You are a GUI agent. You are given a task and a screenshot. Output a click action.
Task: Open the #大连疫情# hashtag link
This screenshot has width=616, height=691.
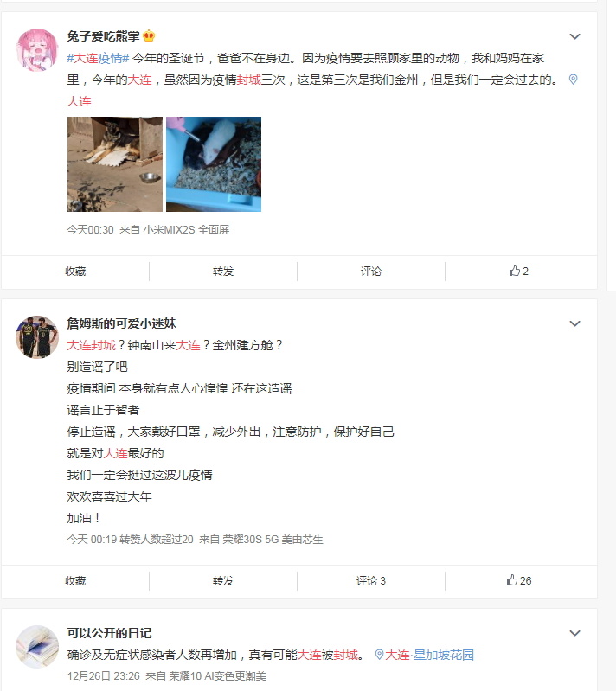(x=98, y=58)
